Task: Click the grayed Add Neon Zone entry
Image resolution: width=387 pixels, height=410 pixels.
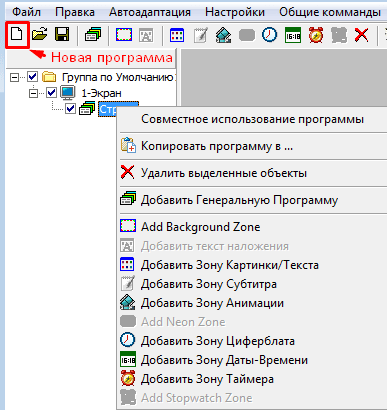Action: [253, 322]
